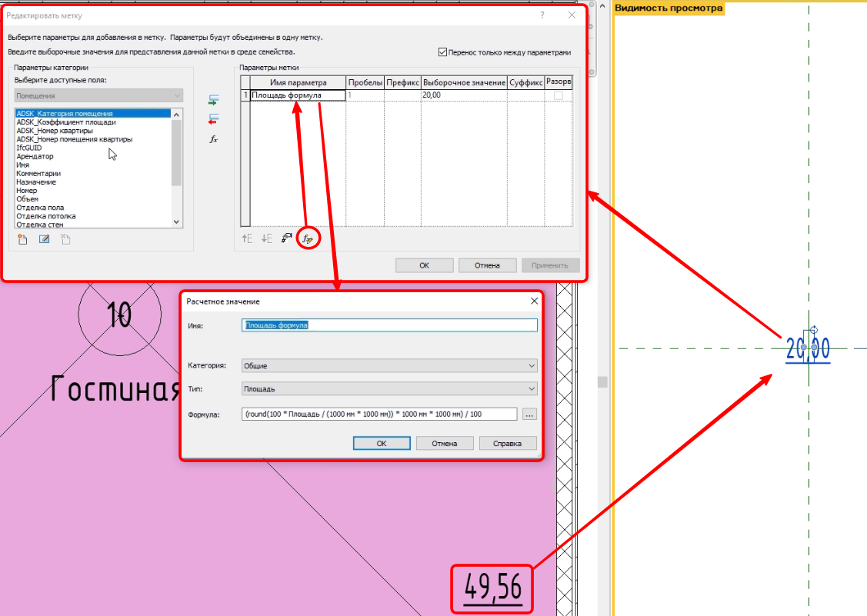Open the 'Помещения' available fields dropdown
This screenshot has height=616, width=867.
pyautogui.click(x=98, y=95)
